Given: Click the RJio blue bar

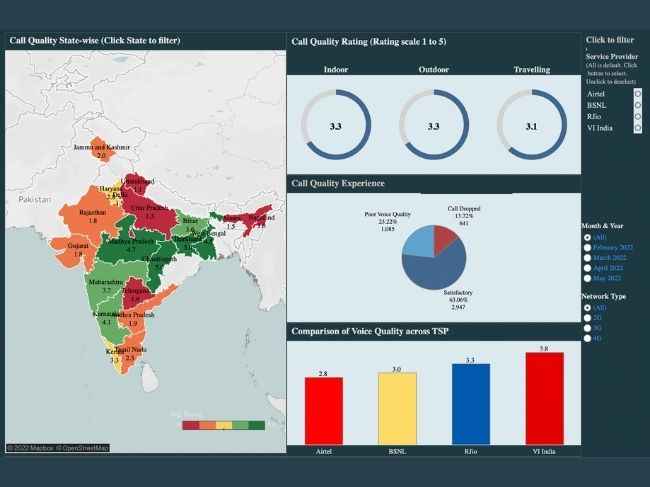Looking at the screenshot, I should tap(471, 404).
